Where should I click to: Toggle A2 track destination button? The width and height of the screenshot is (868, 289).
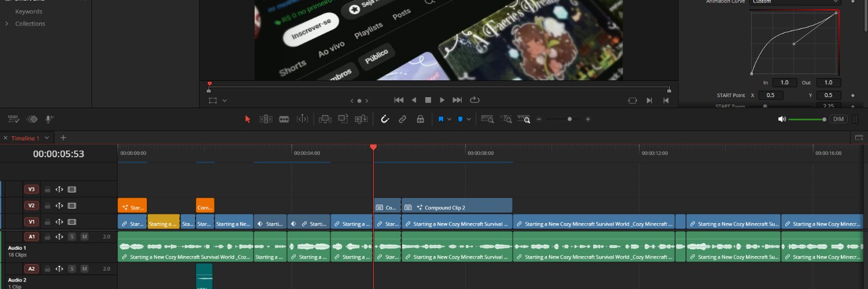(31, 269)
